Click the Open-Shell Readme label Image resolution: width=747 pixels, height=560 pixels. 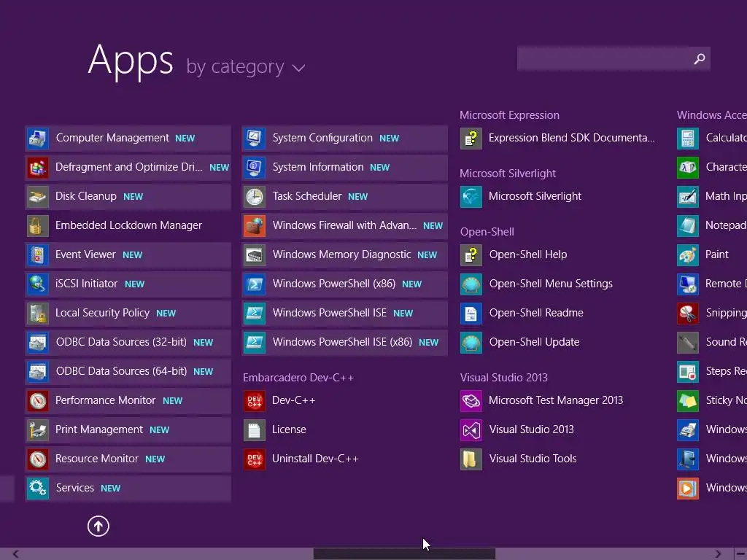pos(536,313)
